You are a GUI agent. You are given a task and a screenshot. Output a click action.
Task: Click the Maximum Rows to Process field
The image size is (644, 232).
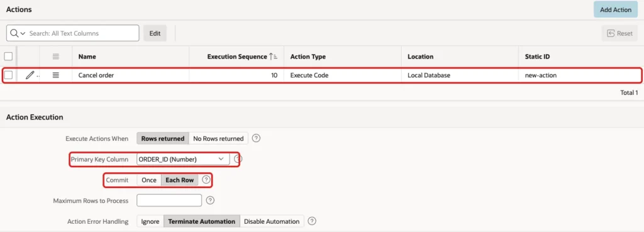coord(169,201)
